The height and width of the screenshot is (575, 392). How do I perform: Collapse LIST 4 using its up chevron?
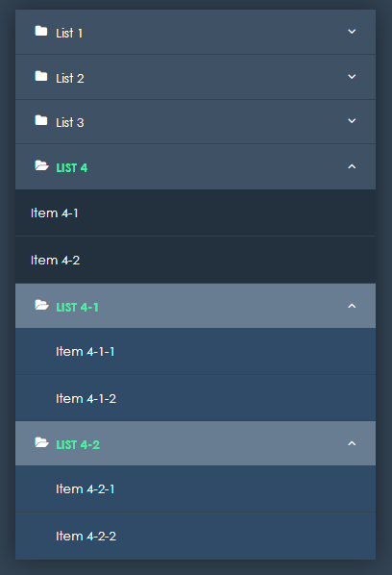pos(352,166)
